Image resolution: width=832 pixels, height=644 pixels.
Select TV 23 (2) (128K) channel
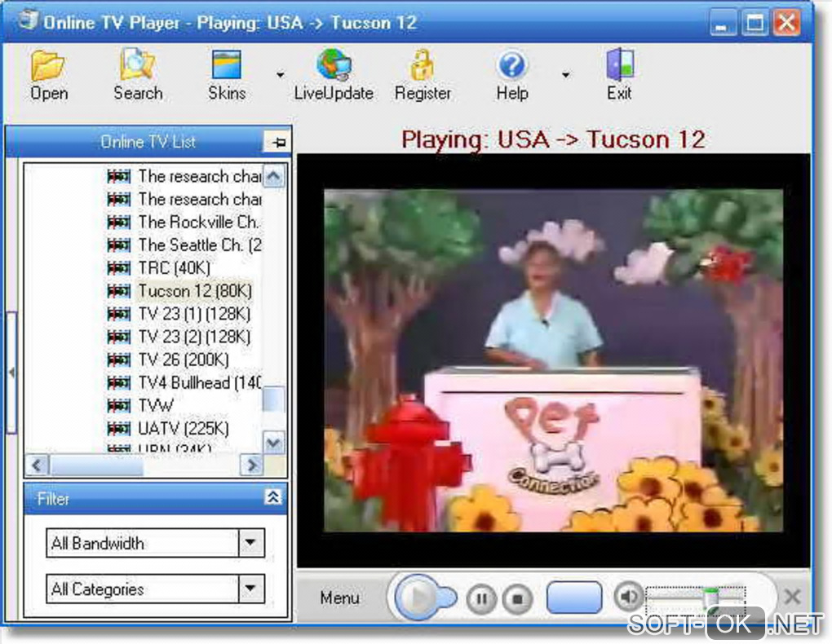click(x=193, y=337)
